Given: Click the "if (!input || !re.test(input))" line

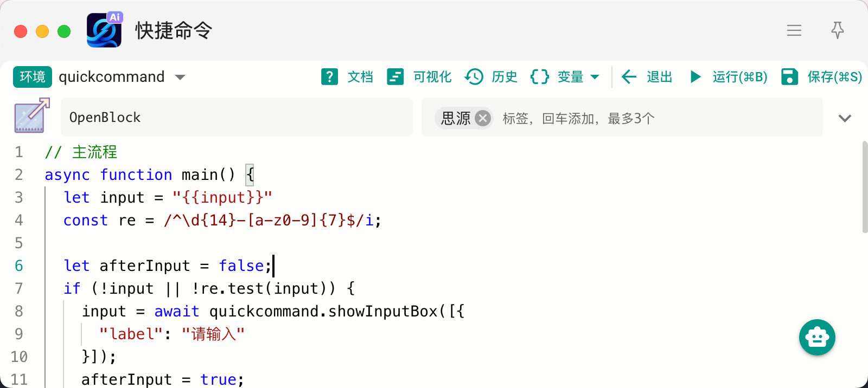Looking at the screenshot, I should coord(200,288).
